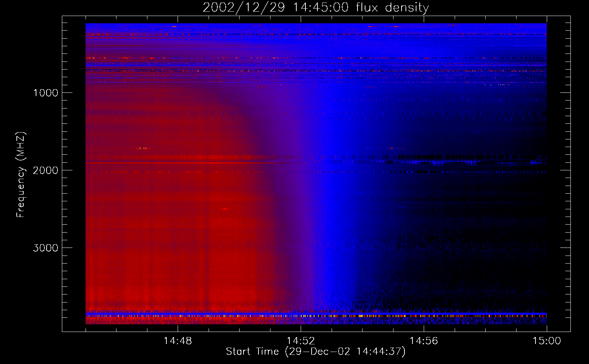The image size is (589, 364).
Task: Click the '15:00' time tick label
Action: pyautogui.click(x=547, y=341)
